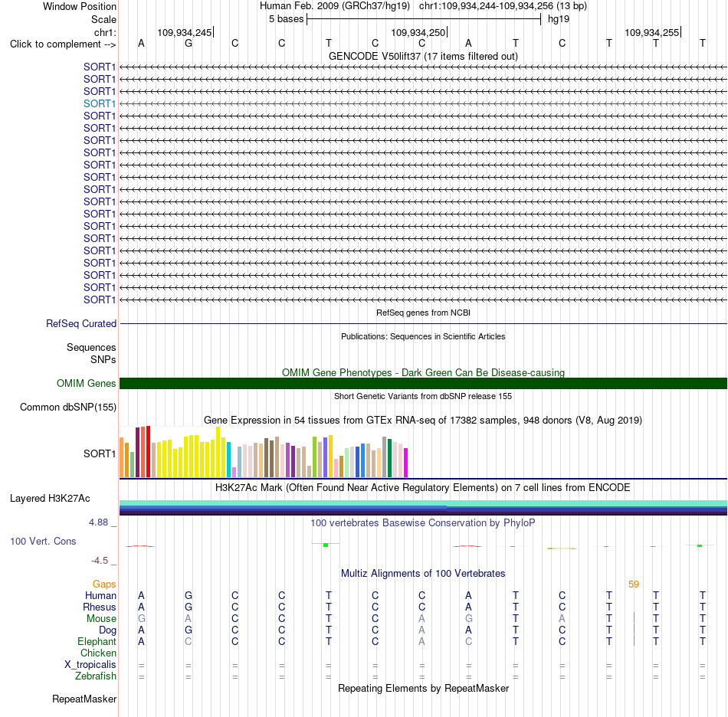Image resolution: width=728 pixels, height=717 pixels.
Task: Click the 4.88 PhyloP upper scale value
Action: coord(98,522)
